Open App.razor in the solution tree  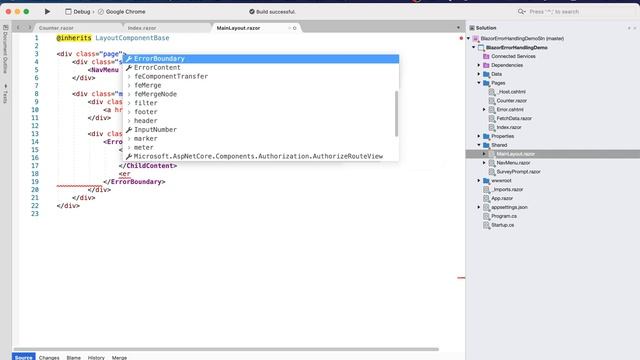point(502,198)
